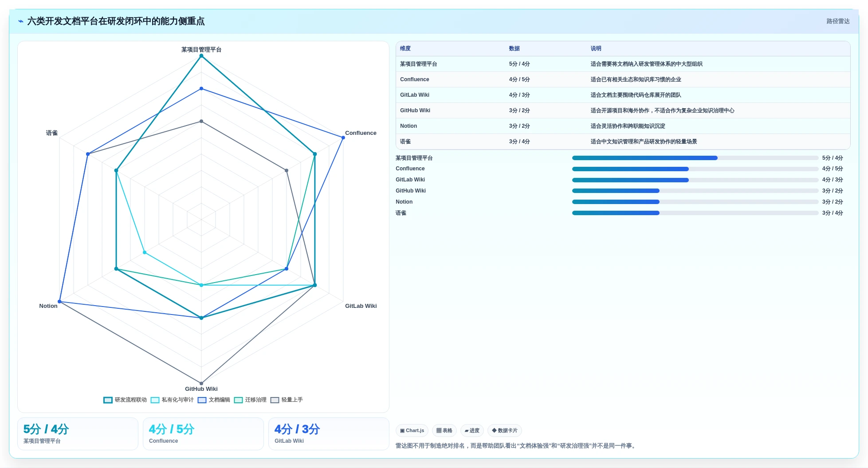
Task: Click the blue data point at the Confluence vertex
Action: 343,138
